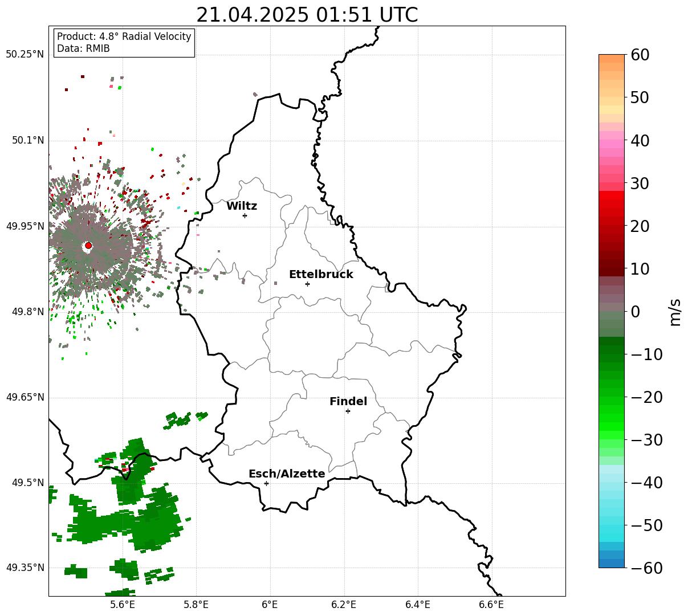Viewport: 688px width, 616px height.
Task: Click the cyan colorbar segment near −50
Action: coord(612,528)
